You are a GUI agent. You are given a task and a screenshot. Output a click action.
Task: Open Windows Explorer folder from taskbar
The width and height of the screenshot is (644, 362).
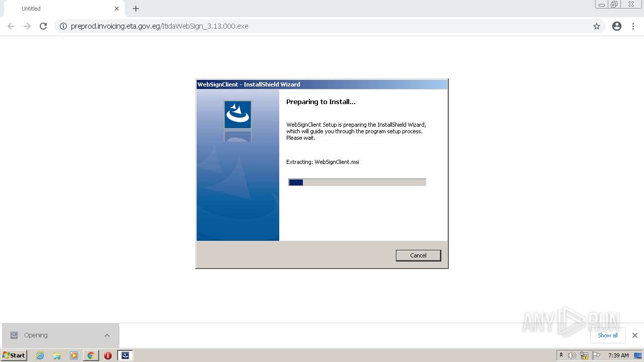pyautogui.click(x=57, y=355)
